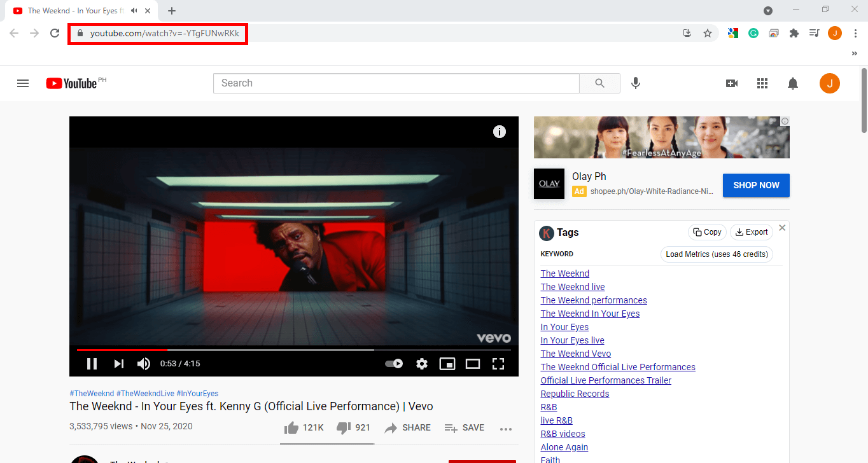
Task: Click the SHOP NOW ad button
Action: [756, 185]
